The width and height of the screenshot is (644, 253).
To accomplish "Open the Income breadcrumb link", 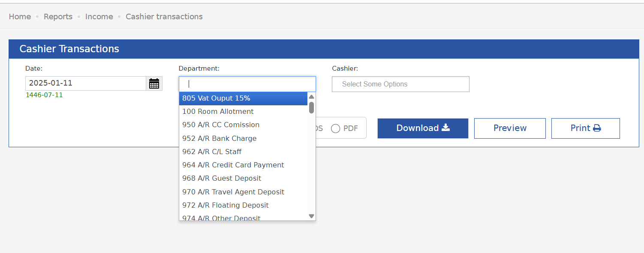I will (99, 17).
